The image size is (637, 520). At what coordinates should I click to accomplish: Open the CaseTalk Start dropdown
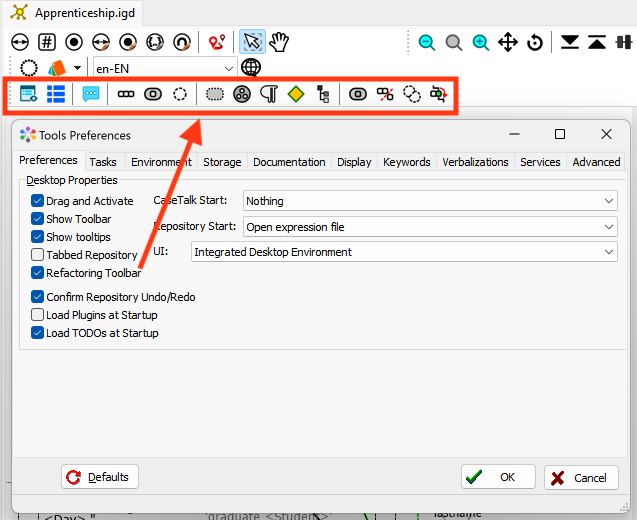[x=430, y=201]
